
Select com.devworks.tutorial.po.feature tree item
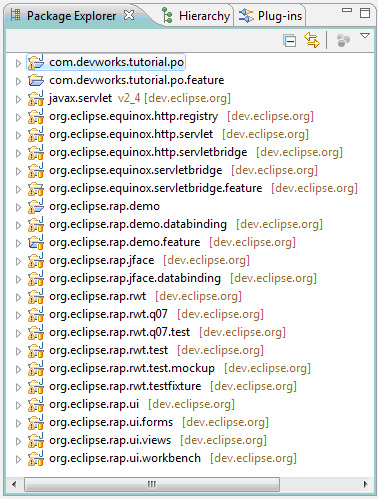pyautogui.click(x=137, y=80)
